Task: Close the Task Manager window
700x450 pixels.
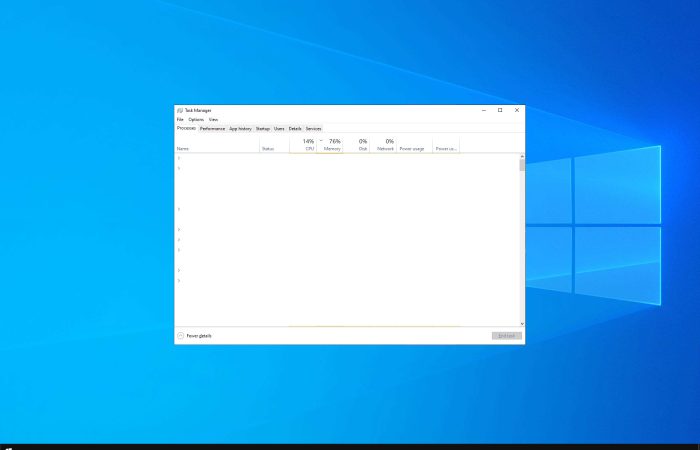Action: point(517,110)
